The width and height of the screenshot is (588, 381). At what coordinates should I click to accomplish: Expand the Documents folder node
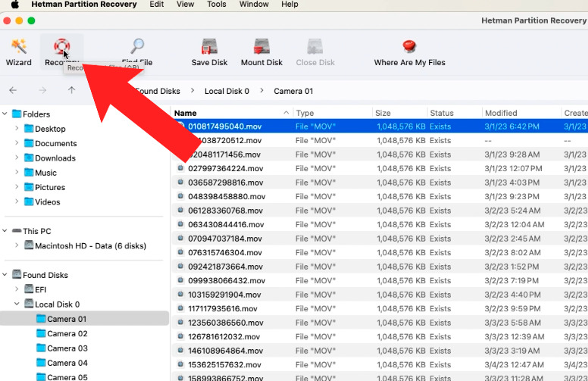17,143
